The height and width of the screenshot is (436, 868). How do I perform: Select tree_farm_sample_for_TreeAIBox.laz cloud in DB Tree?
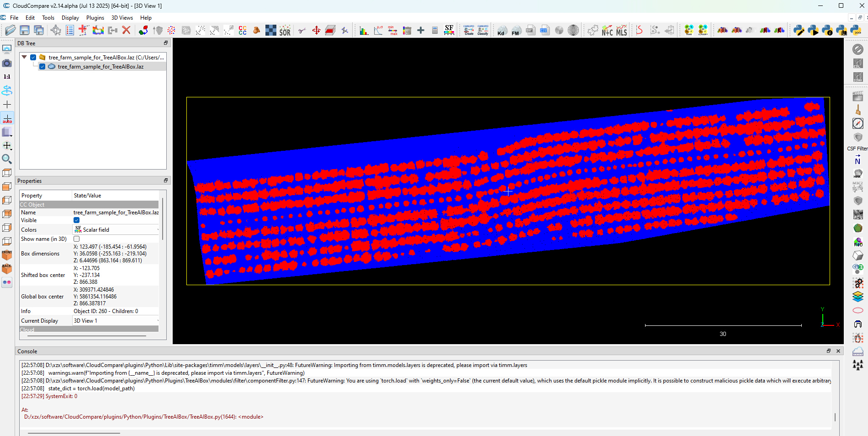click(x=101, y=66)
